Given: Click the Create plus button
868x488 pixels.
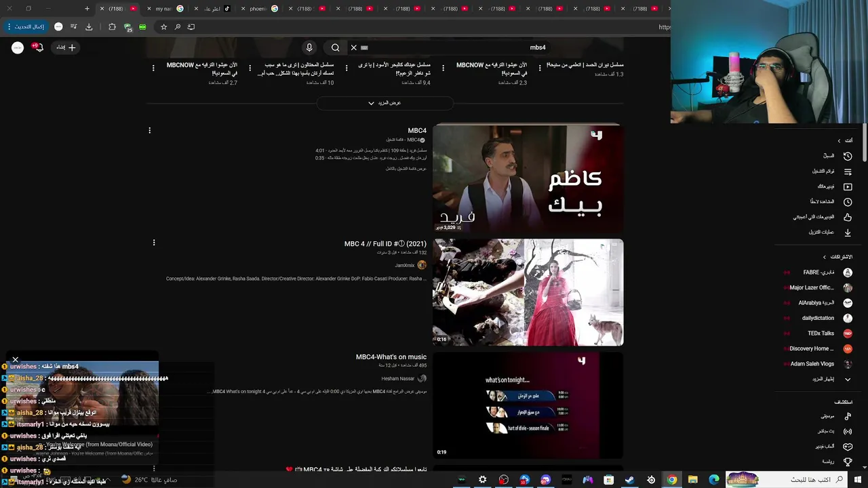Looking at the screenshot, I should click(x=66, y=47).
